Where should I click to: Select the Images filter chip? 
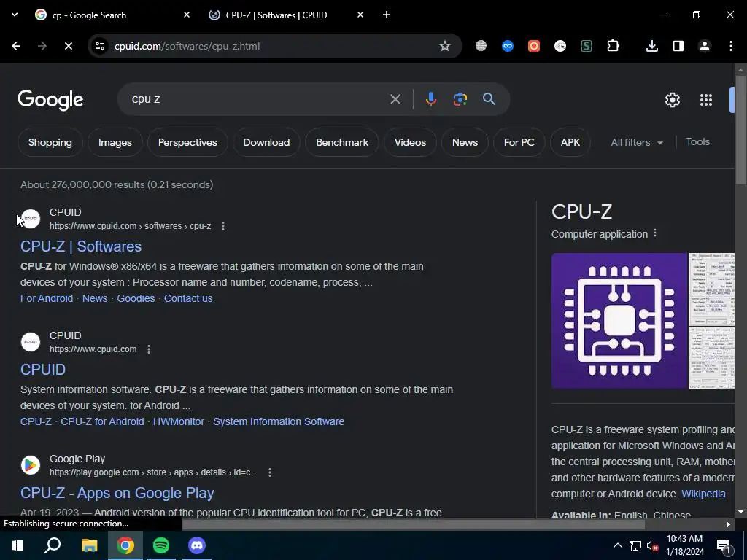coord(115,142)
